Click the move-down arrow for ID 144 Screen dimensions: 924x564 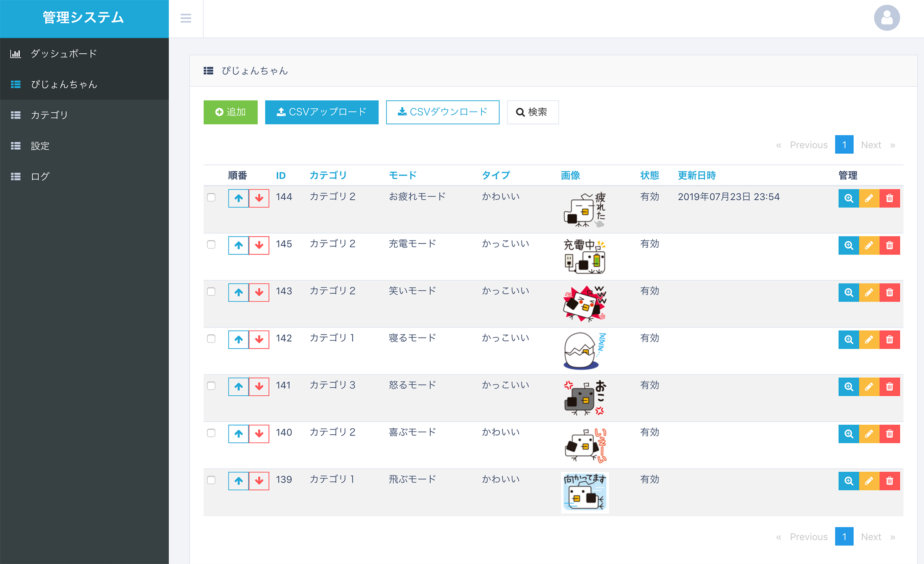tap(260, 198)
